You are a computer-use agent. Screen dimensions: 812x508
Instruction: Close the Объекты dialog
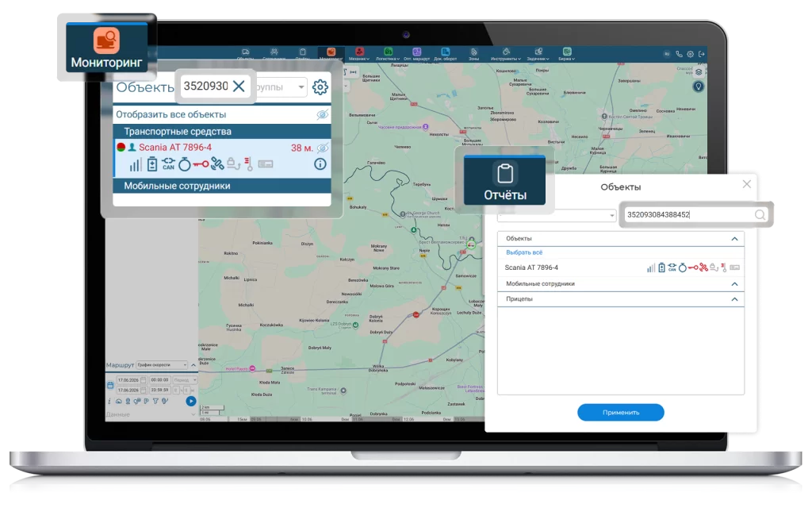click(x=747, y=184)
